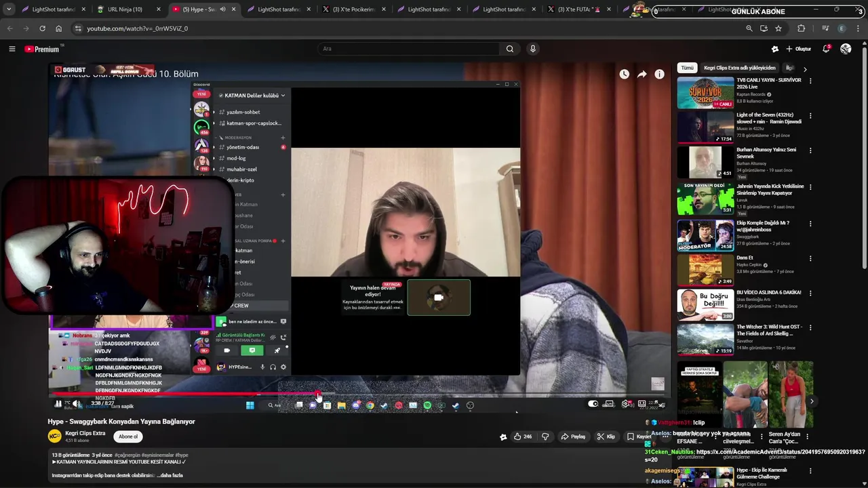Open Chrome tab search dropdown
This screenshot has height=488, width=868.
tap(9, 9)
